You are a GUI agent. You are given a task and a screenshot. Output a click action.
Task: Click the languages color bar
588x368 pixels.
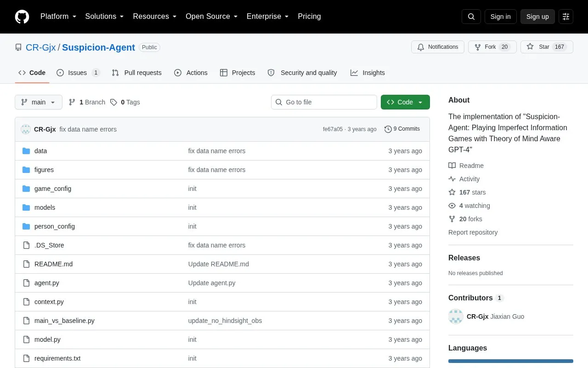(511, 361)
